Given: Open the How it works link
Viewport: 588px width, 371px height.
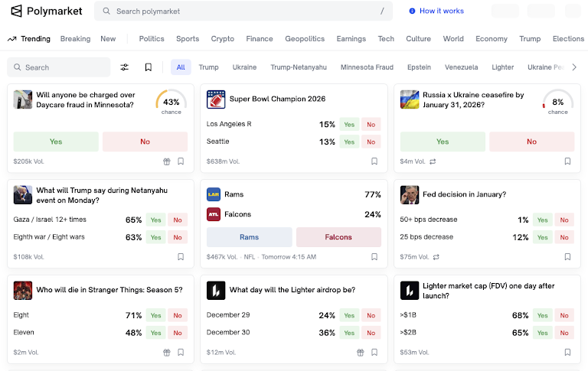Looking at the screenshot, I should tap(442, 11).
